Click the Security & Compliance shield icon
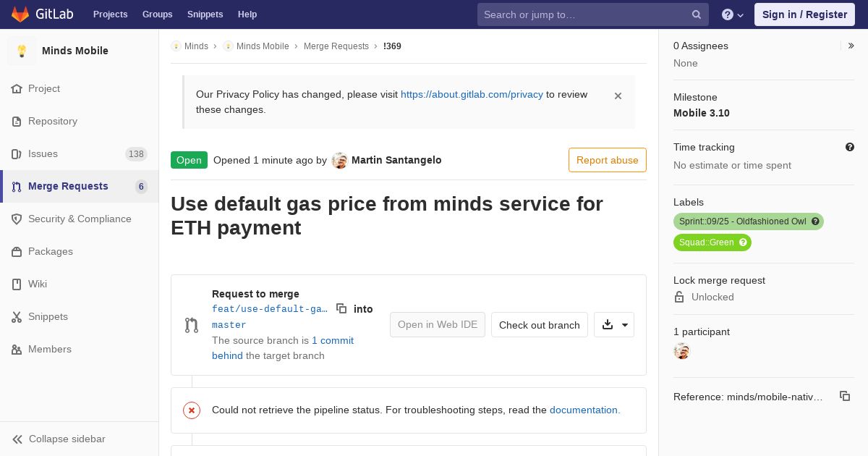 [x=17, y=219]
